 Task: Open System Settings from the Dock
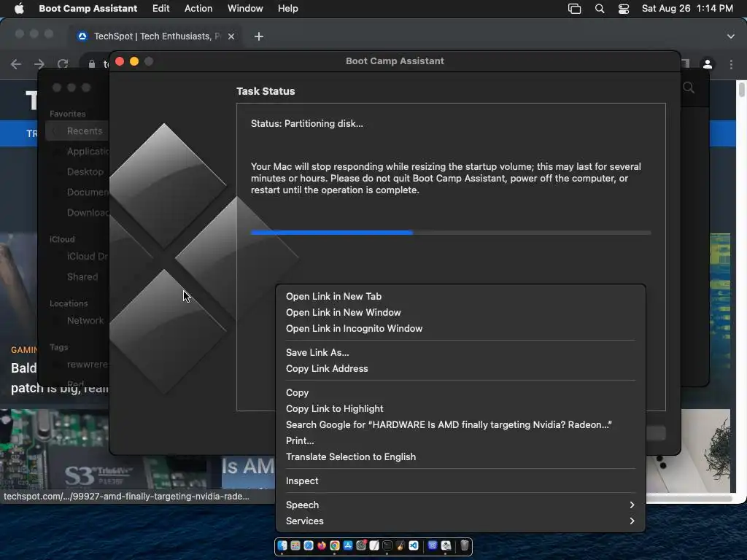click(x=361, y=545)
